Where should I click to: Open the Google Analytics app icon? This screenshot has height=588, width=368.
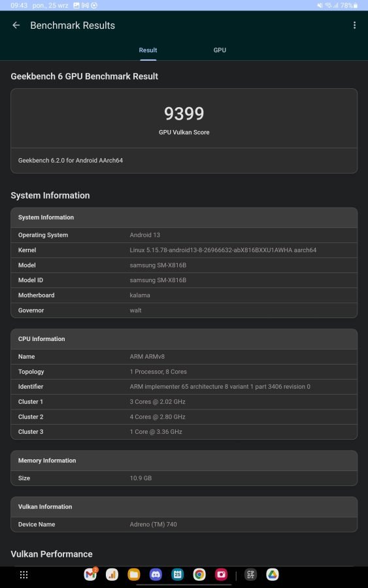tap(112, 574)
